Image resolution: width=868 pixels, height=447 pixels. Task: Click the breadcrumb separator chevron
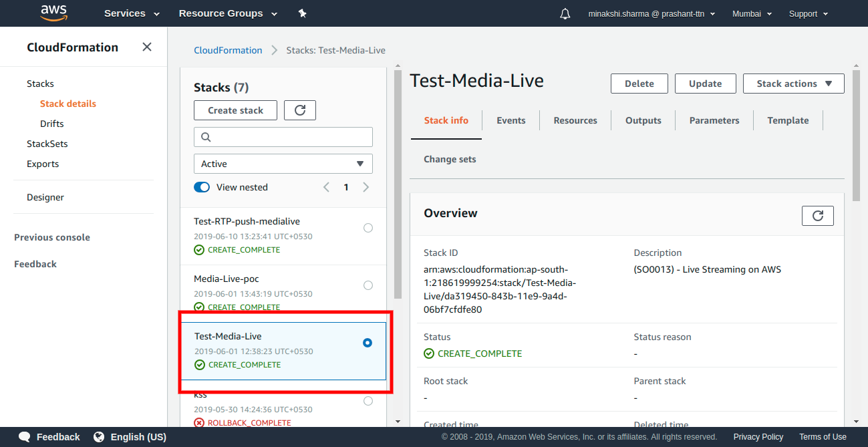[x=275, y=50]
